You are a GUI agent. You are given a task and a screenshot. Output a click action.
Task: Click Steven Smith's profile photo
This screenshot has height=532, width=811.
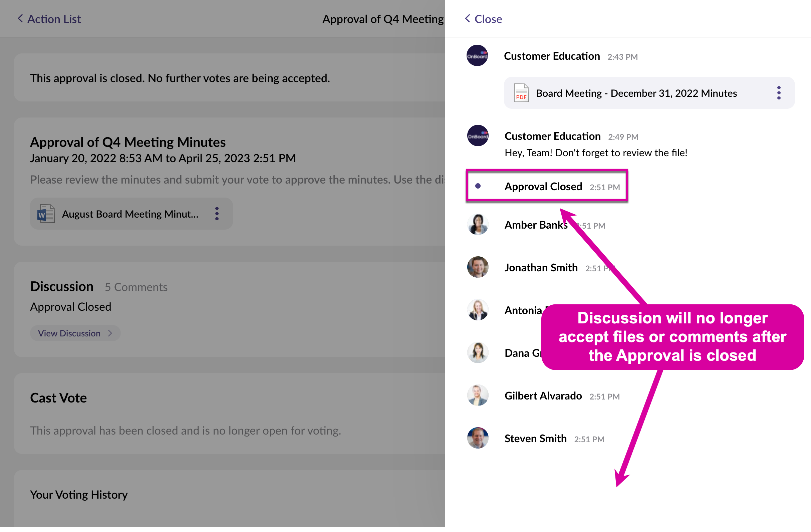(x=478, y=438)
